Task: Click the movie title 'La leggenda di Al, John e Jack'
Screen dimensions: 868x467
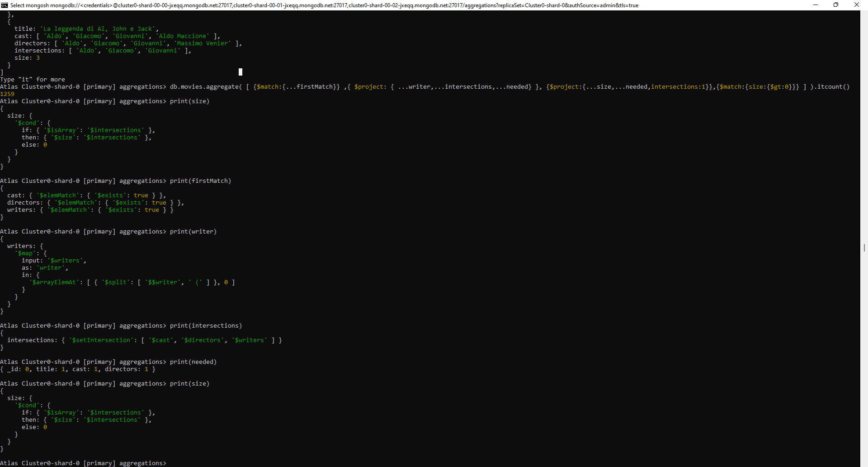Action: (99, 29)
